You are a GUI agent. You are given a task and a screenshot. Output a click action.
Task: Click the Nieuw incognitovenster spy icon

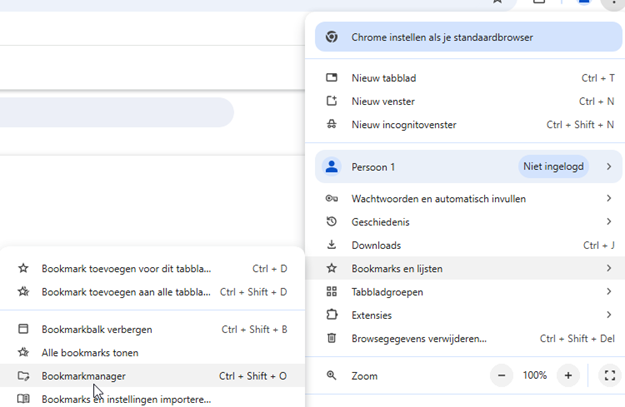332,124
